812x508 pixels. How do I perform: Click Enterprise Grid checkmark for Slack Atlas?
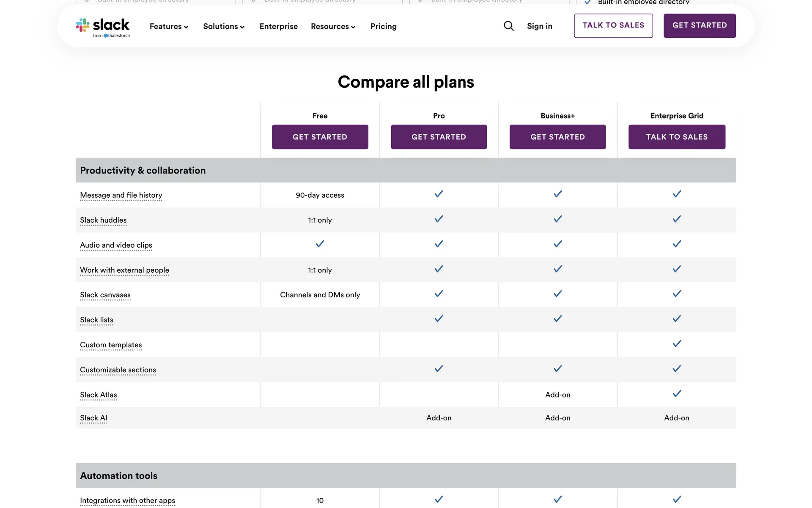677,394
